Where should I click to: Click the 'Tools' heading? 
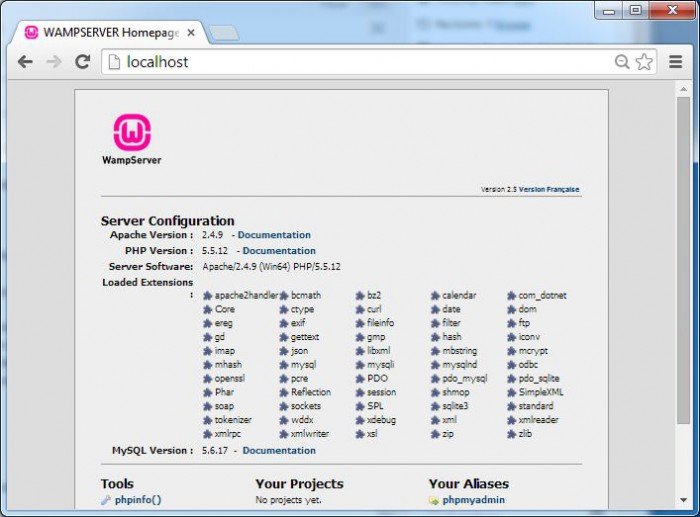117,484
